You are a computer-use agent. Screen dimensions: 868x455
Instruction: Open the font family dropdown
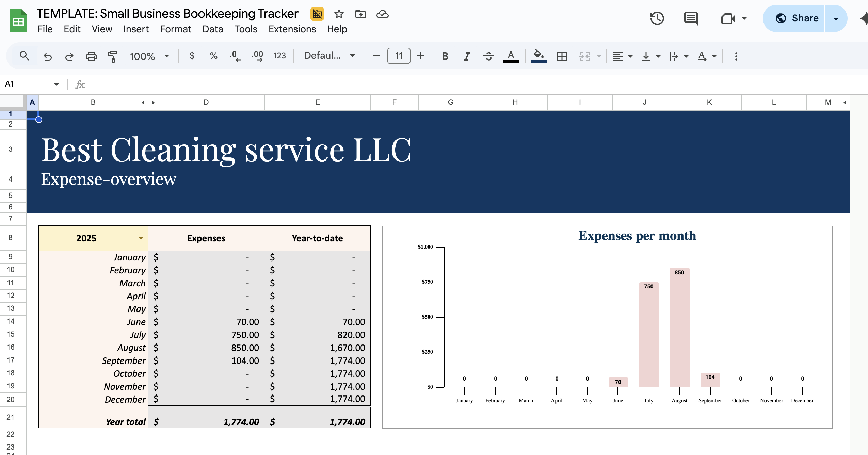(328, 56)
